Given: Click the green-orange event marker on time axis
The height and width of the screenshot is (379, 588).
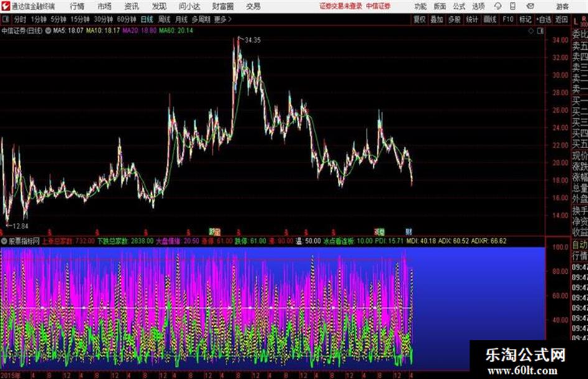Looking at the screenshot, I should 215,232.
